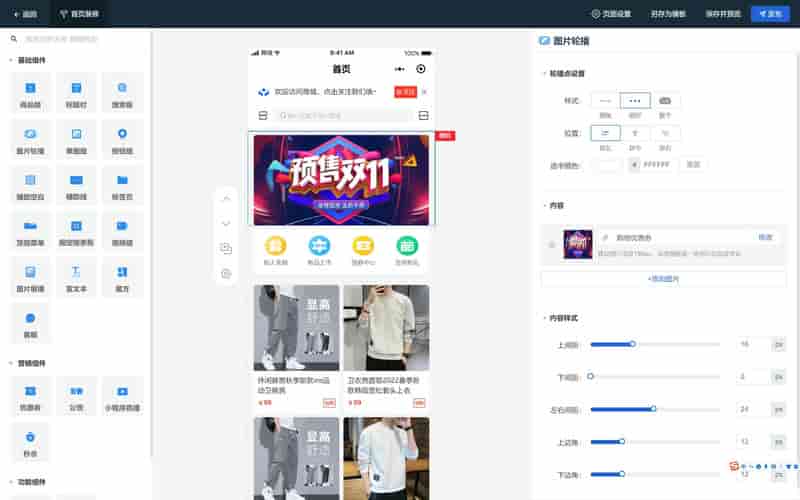Open the selected color swatch
Screen dimensions: 800x500
607,165
